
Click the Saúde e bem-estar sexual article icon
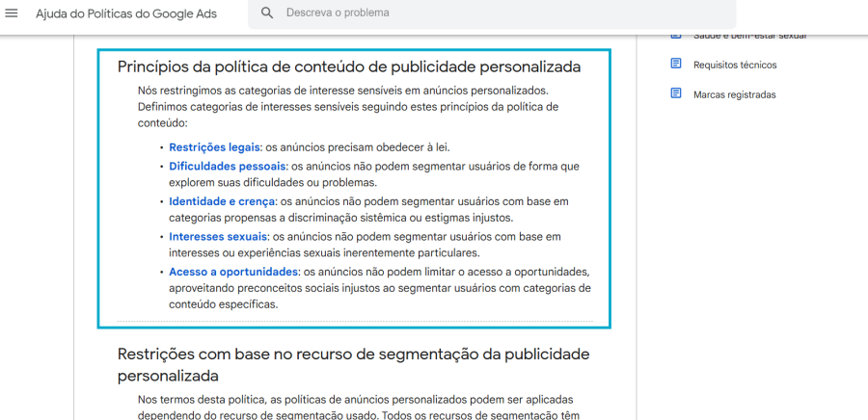[676, 37]
